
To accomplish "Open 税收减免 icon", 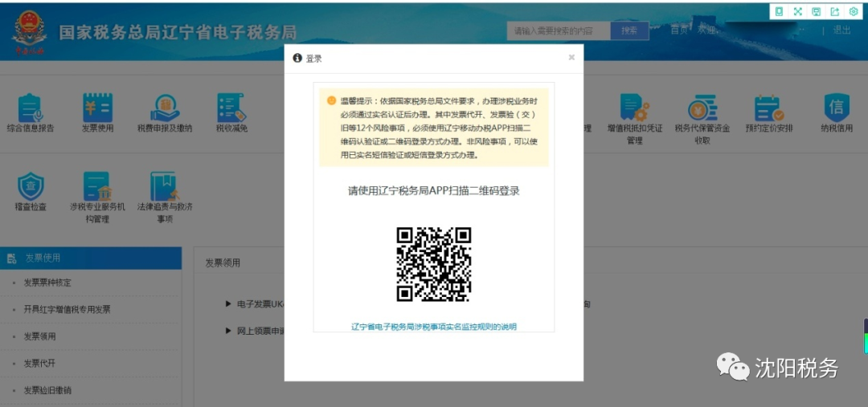I will 231,108.
